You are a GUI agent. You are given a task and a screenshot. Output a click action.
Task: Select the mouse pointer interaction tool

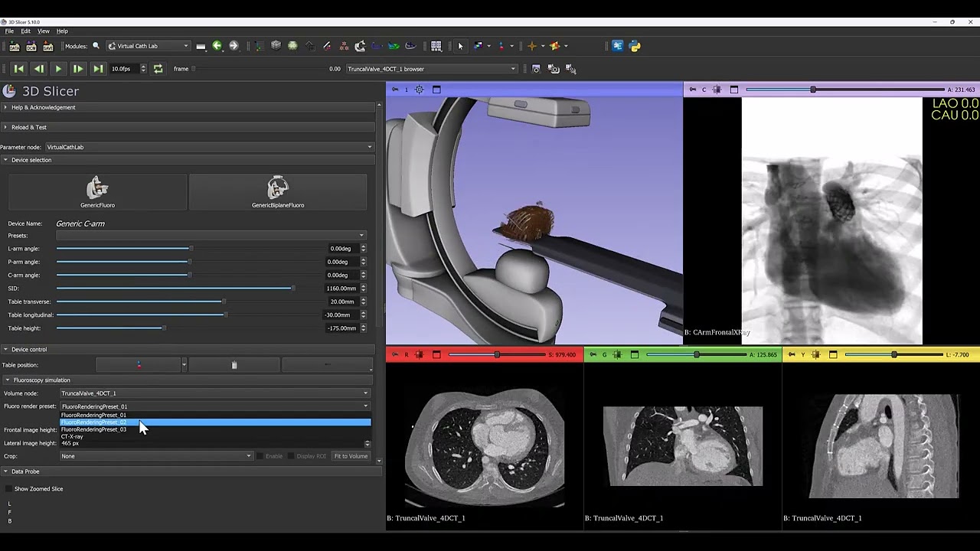coord(460,46)
